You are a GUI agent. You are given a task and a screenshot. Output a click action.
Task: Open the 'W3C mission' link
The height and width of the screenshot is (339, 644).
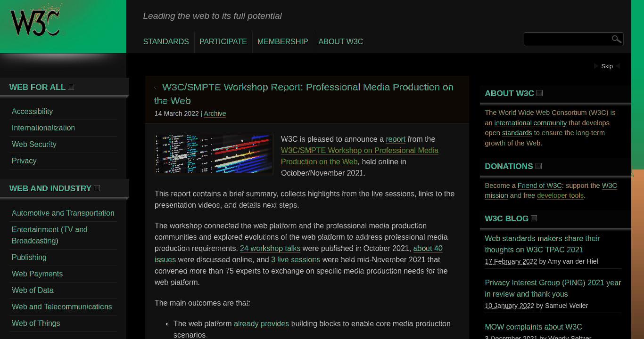[551, 191]
